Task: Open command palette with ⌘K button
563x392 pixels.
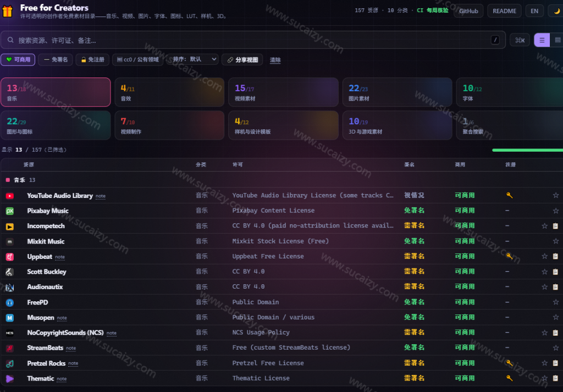Action: pos(520,40)
